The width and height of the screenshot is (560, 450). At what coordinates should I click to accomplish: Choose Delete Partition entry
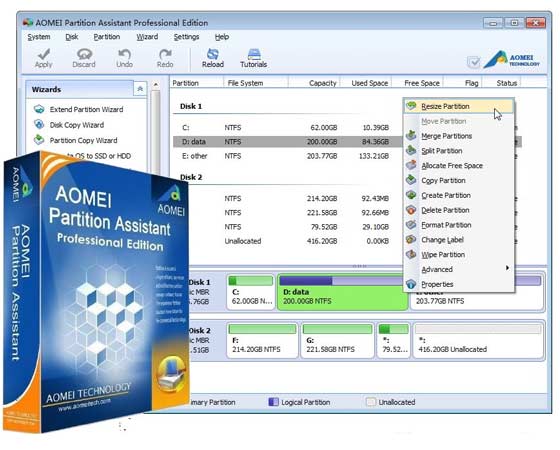click(459, 210)
